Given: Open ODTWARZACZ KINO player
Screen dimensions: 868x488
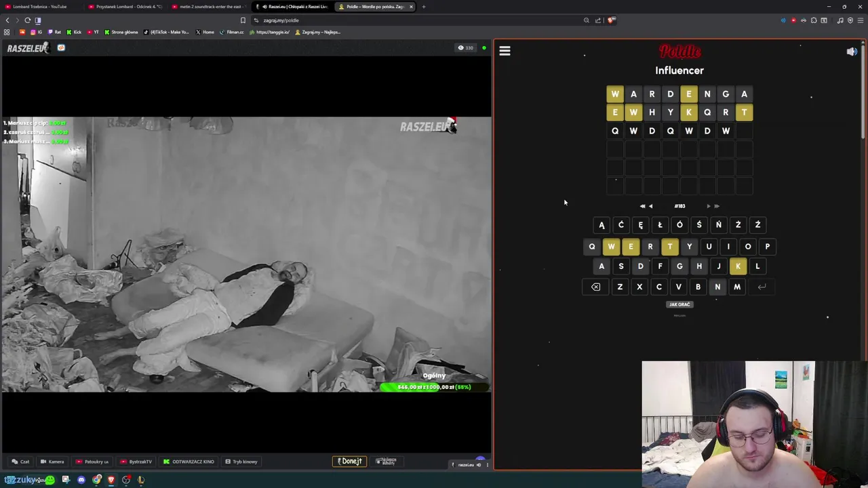Looking at the screenshot, I should [189, 462].
